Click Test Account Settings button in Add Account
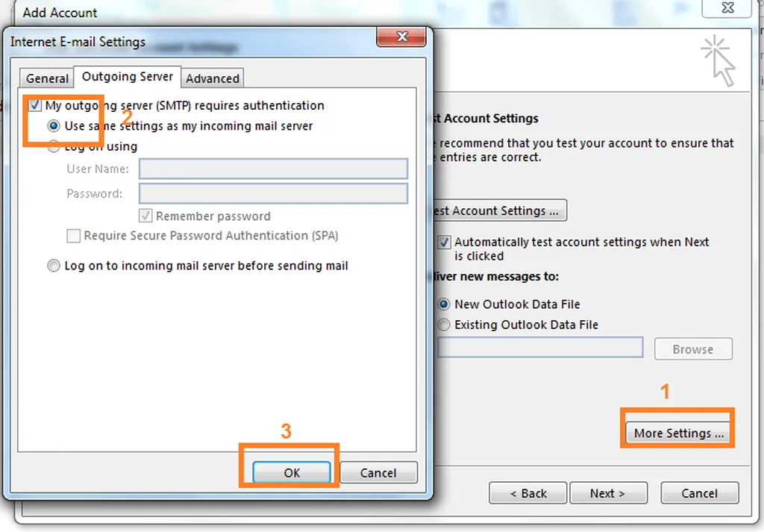Viewport: 764px width, 532px height. point(500,210)
